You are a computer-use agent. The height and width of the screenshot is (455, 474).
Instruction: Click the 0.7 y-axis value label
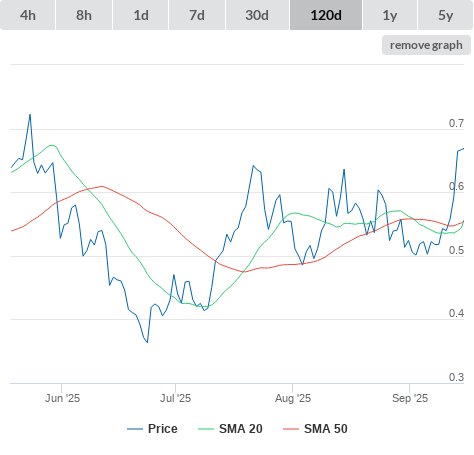coord(456,123)
